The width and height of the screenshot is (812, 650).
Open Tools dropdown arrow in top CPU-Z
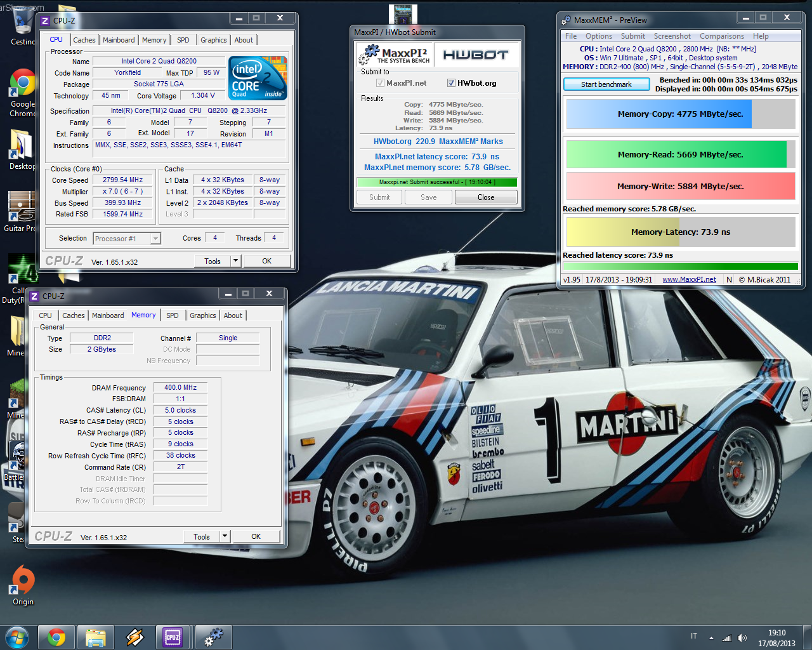235,261
